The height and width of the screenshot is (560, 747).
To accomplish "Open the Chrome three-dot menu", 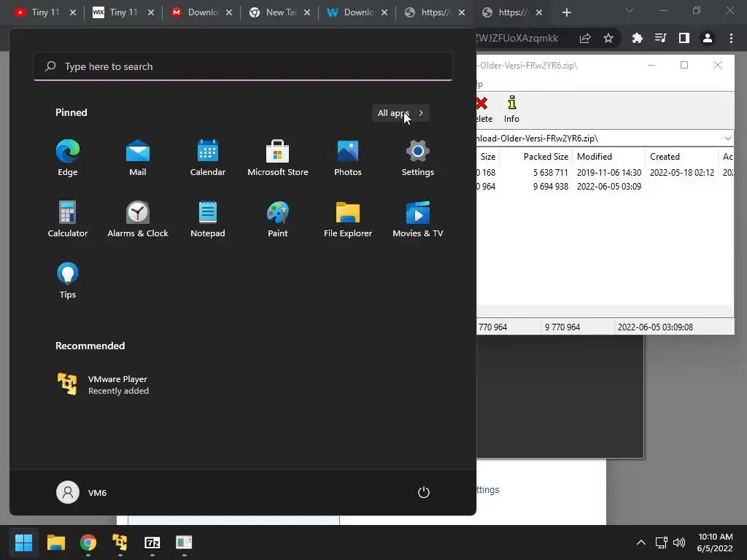I will pos(731,38).
